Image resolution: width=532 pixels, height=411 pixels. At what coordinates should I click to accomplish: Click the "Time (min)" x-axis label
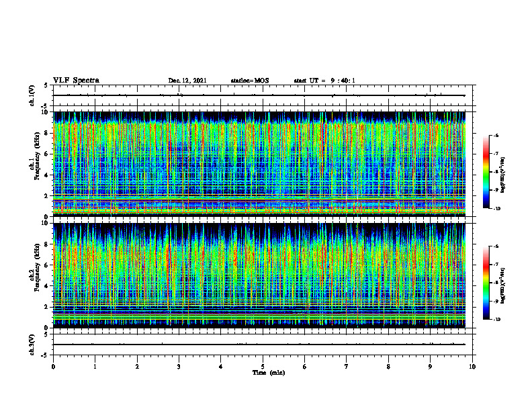pyautogui.click(x=269, y=373)
